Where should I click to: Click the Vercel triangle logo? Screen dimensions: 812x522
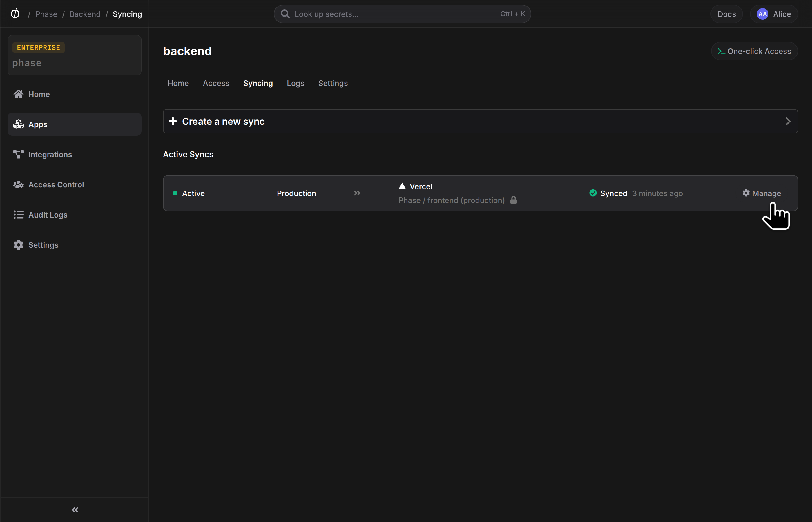pos(402,186)
